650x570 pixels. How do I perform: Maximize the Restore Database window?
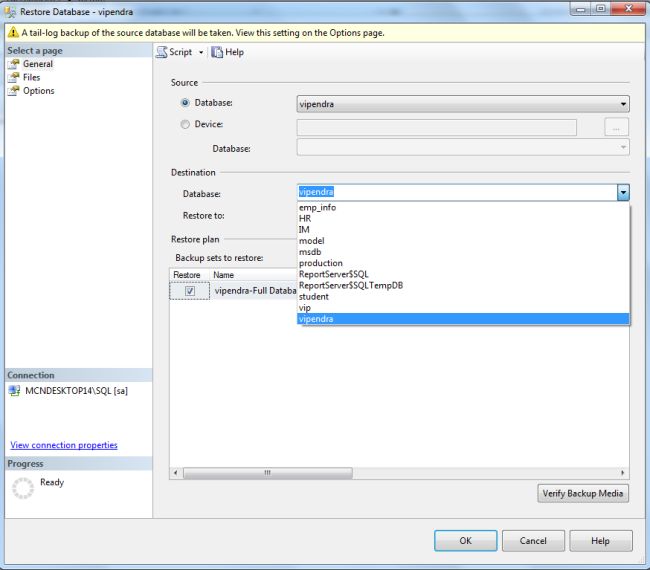pos(601,9)
